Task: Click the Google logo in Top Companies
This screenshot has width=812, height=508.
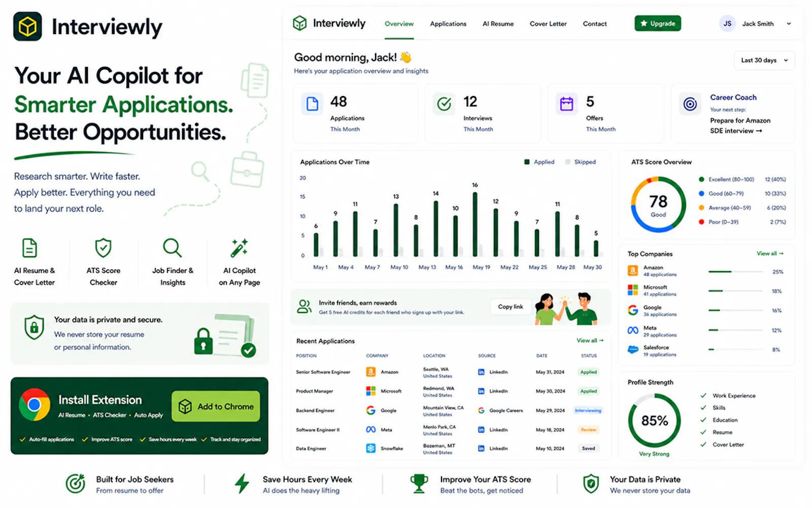Action: [x=633, y=310]
